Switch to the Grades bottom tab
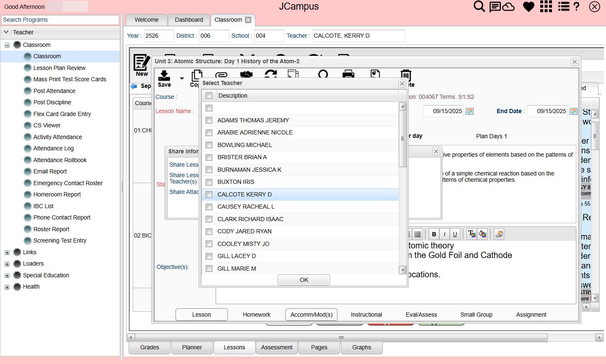Image resolution: width=606 pixels, height=364 pixels. 150,347
